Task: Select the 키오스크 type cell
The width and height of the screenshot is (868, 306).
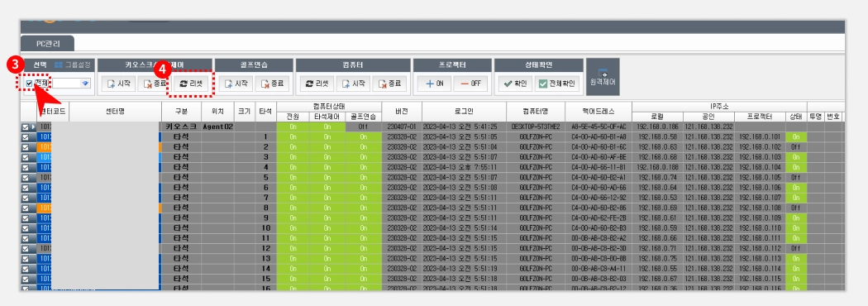Action: 182,127
